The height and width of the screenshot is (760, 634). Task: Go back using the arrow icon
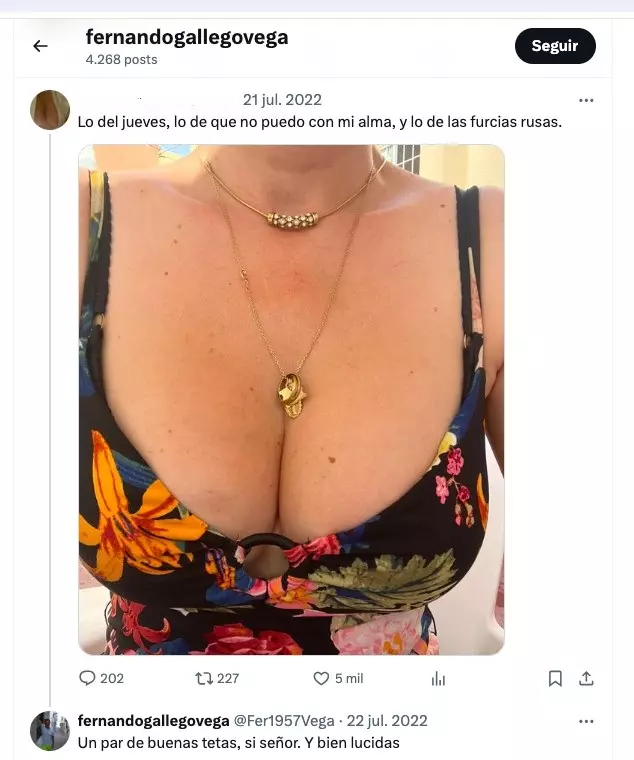(40, 46)
